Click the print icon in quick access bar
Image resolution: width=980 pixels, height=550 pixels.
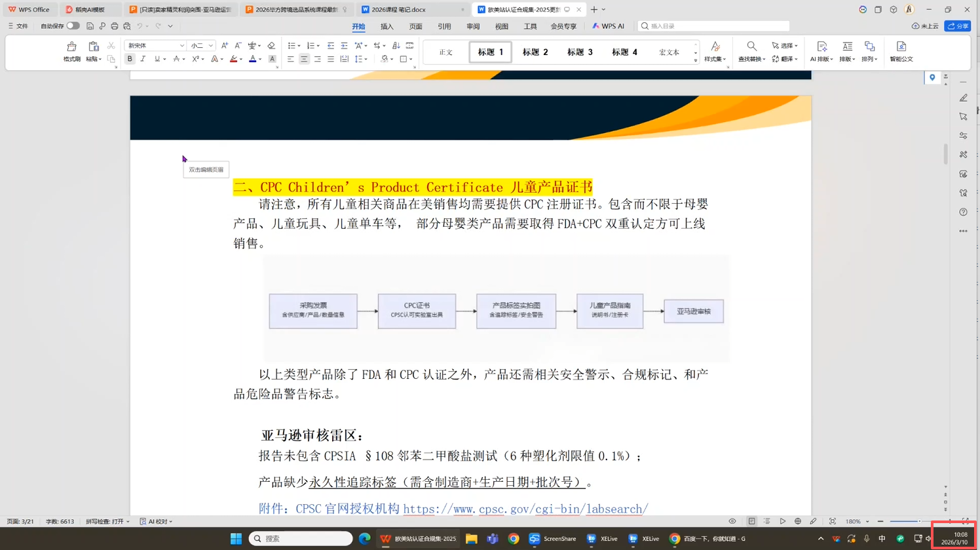coord(115,26)
